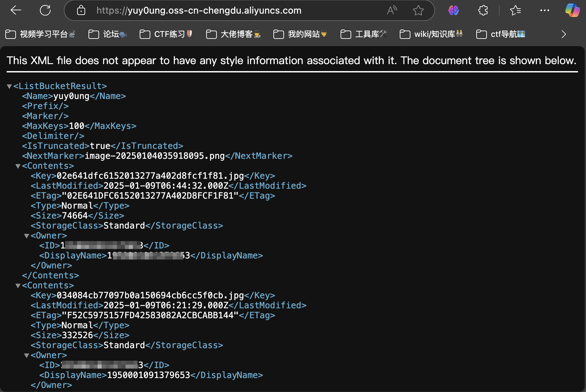Screen dimensions: 586x392
Task: Open the Favorites list icon
Action: tap(515, 11)
